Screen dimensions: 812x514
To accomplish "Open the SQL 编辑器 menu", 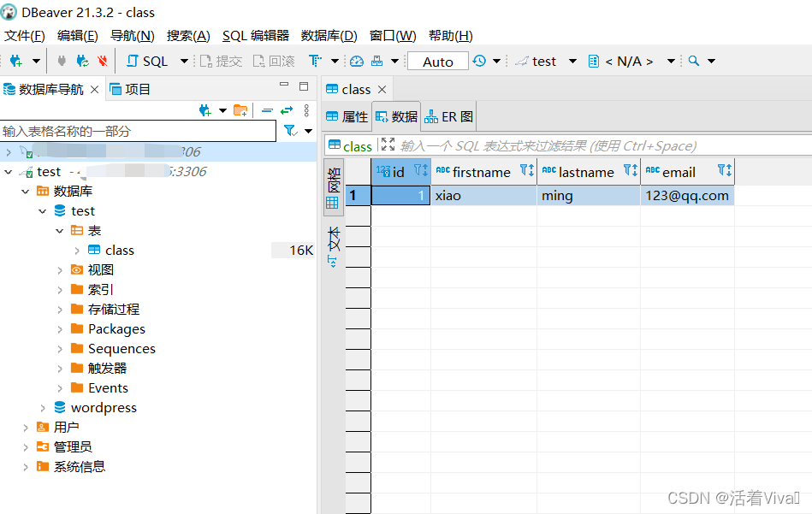I will [256, 36].
